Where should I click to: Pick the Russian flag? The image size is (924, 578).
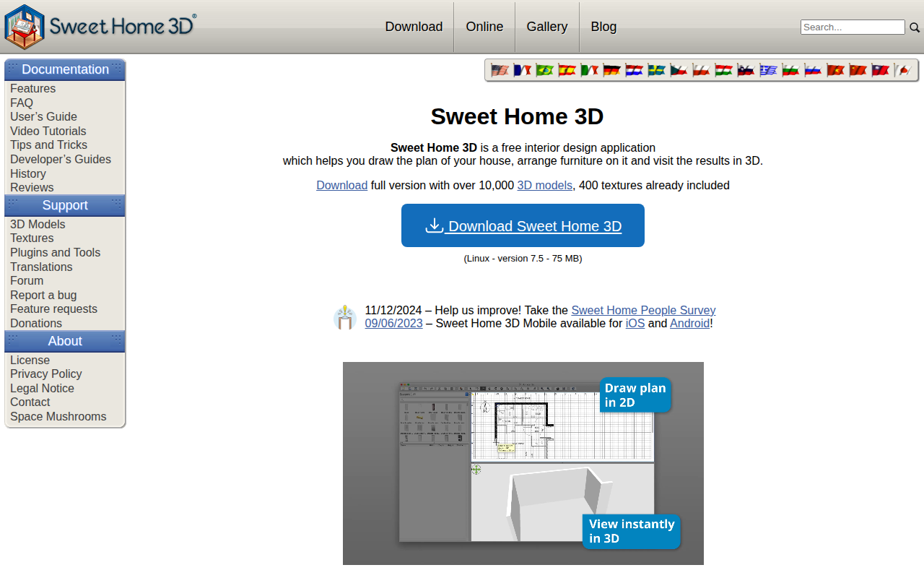(813, 70)
